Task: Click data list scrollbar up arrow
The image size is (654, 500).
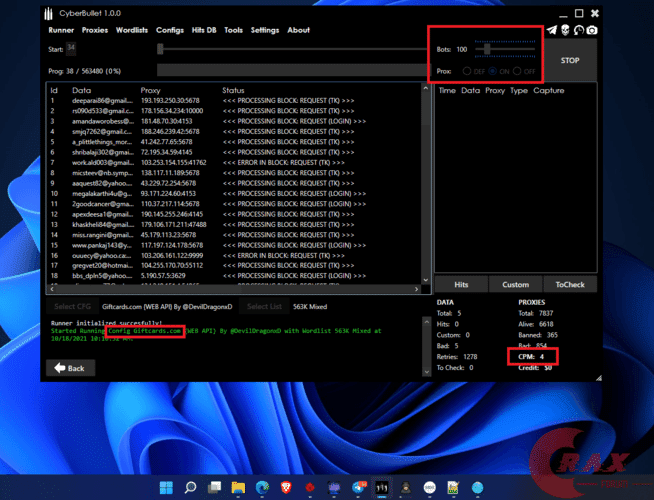Action: tap(425, 88)
